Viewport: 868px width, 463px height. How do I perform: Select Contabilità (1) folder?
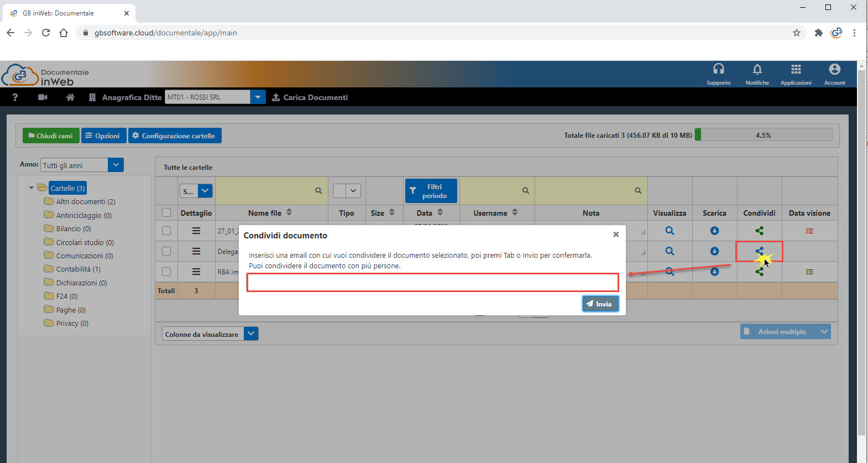[x=78, y=269]
